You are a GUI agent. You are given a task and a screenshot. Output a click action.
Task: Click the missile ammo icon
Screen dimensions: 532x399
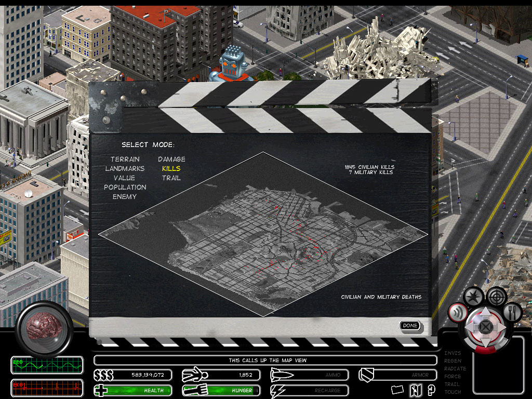tap(282, 375)
